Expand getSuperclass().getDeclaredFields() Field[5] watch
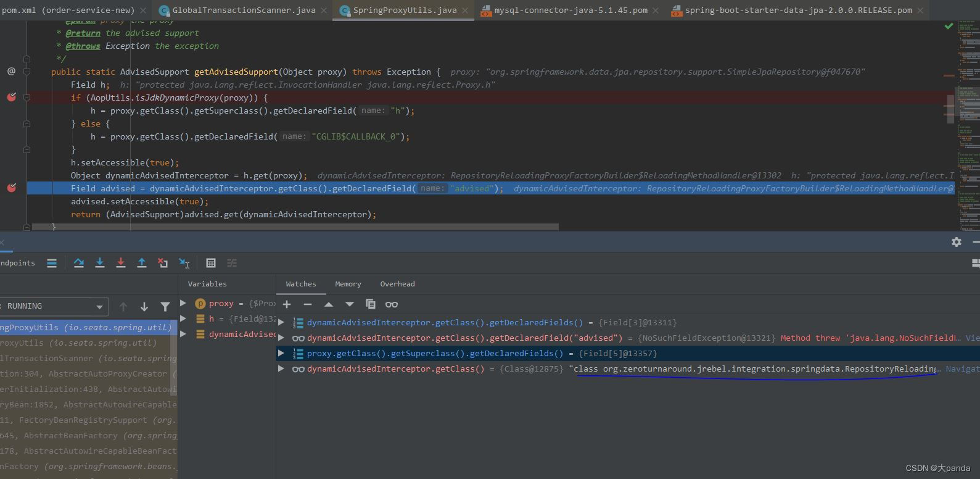Viewport: 980px width, 479px height. 281,353
